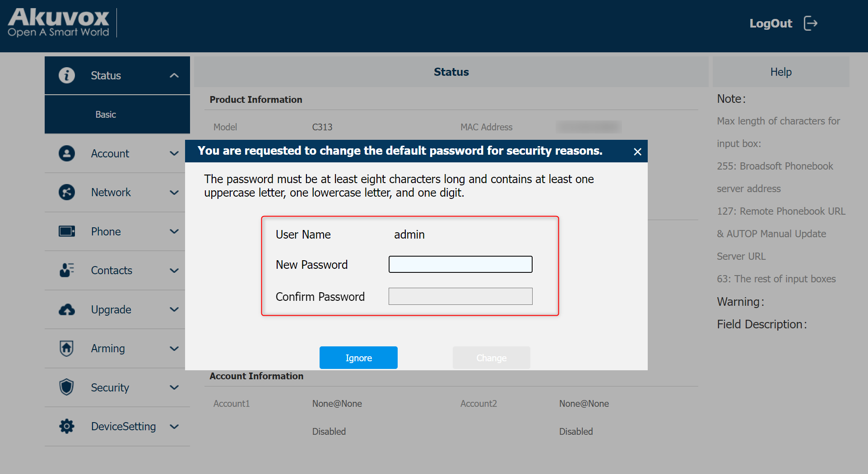Focus the New Password input field
This screenshot has height=474, width=868.
tap(460, 264)
